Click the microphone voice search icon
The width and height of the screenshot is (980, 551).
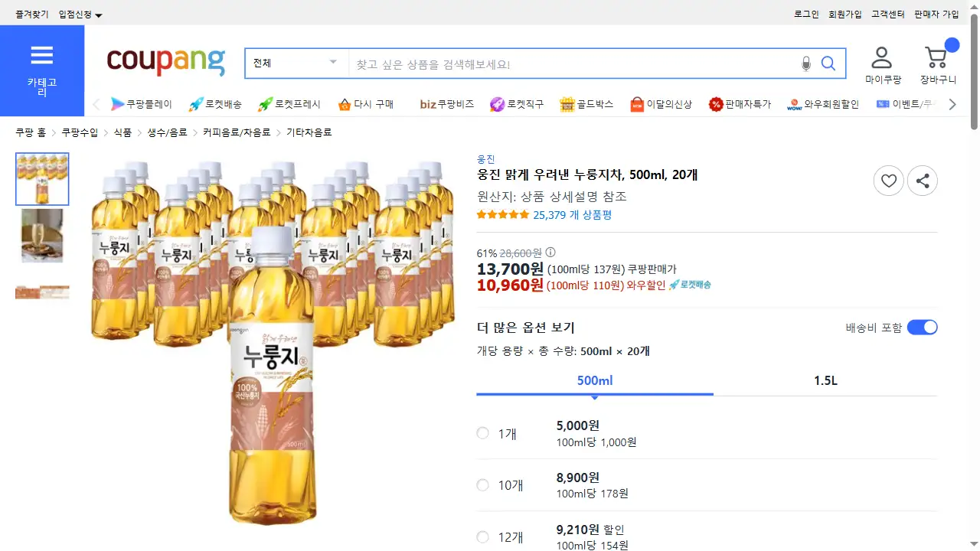[x=805, y=64]
